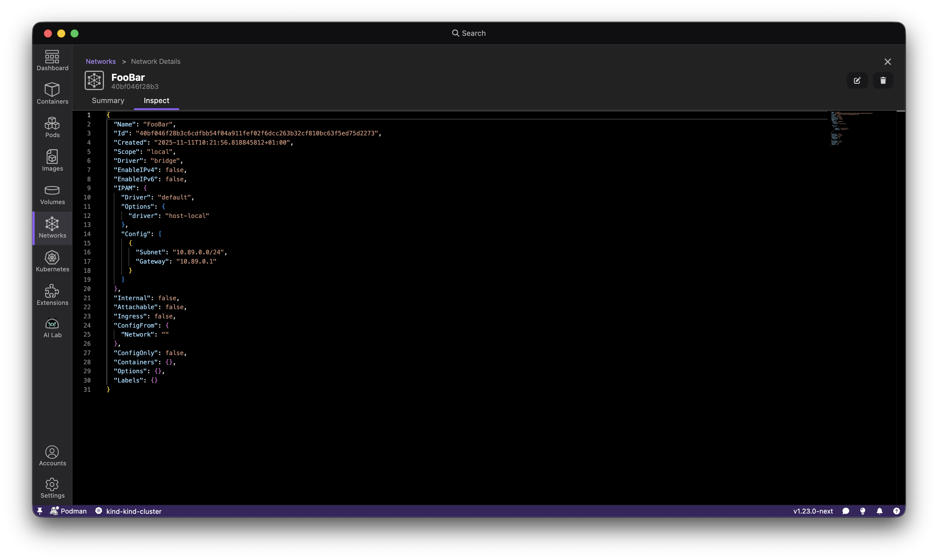Open the feedback chat bubble
The height and width of the screenshot is (560, 938).
[846, 511]
